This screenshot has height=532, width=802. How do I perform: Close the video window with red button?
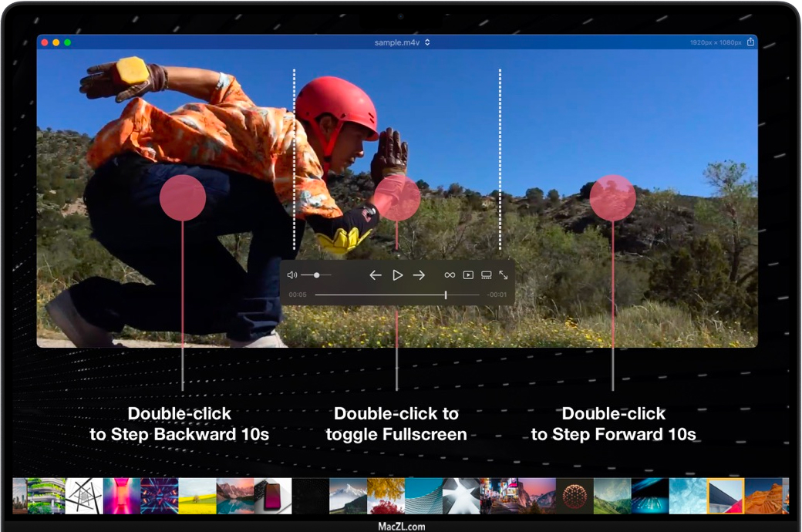[x=45, y=42]
